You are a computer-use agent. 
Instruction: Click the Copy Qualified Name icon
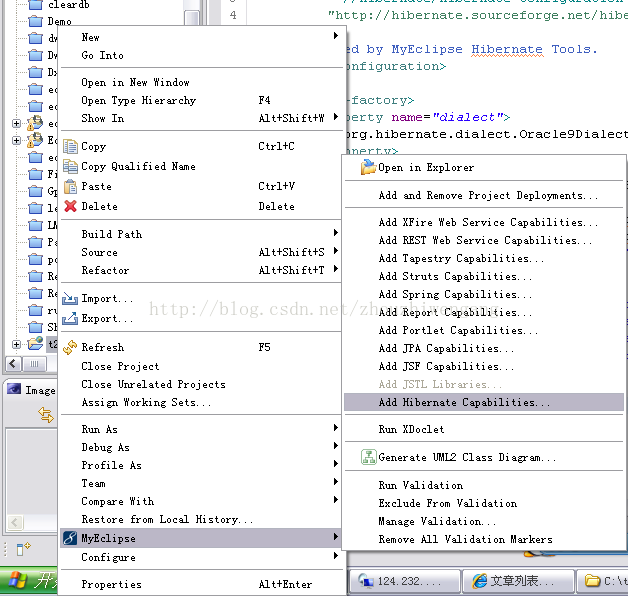pyautogui.click(x=70, y=166)
